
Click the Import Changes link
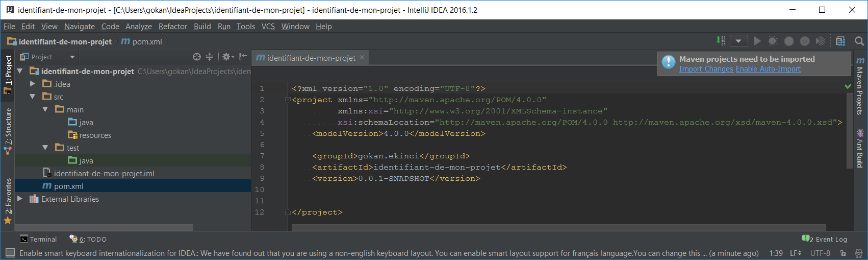coord(706,69)
